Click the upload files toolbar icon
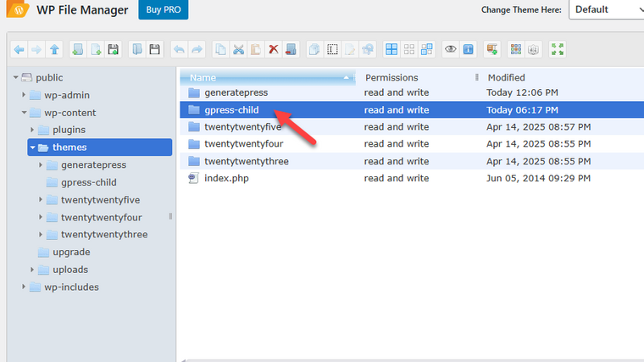644x362 pixels. (x=113, y=50)
